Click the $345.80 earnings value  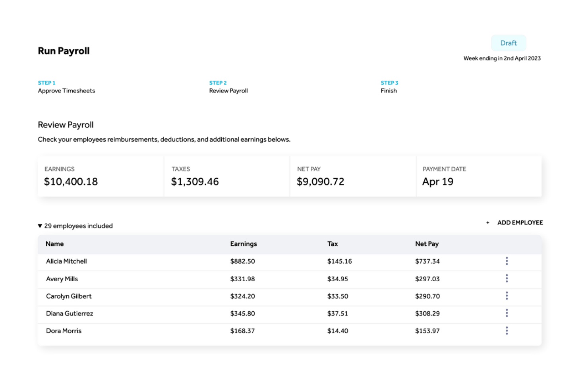242,313
